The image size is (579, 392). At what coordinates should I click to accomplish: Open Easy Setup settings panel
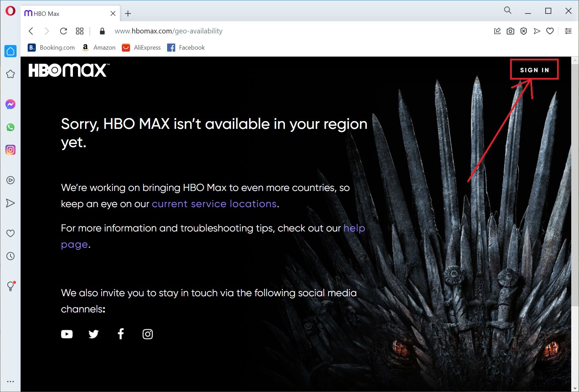[568, 31]
